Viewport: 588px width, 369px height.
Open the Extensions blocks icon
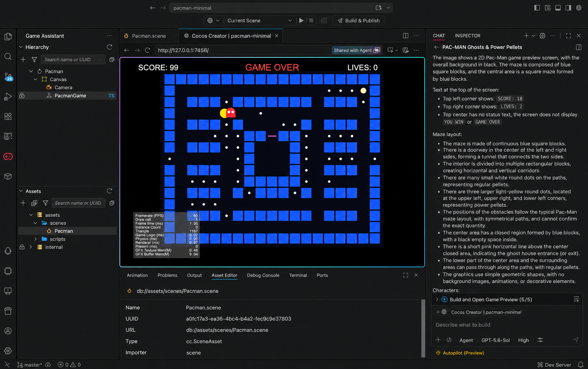(x=8, y=116)
